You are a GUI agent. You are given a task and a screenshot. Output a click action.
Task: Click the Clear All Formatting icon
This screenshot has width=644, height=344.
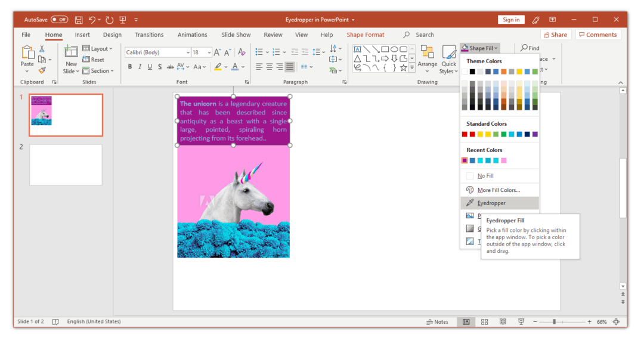(241, 52)
